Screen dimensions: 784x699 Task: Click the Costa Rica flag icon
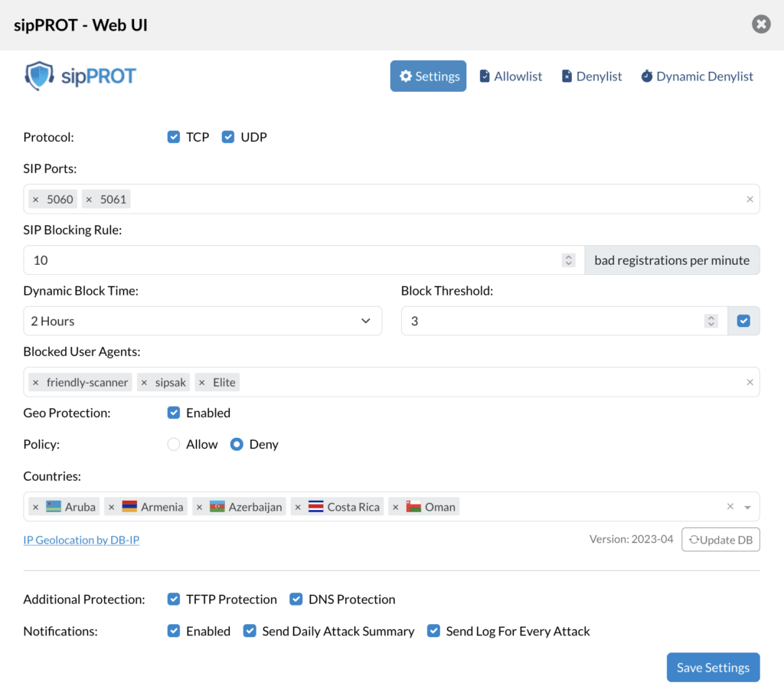(316, 507)
